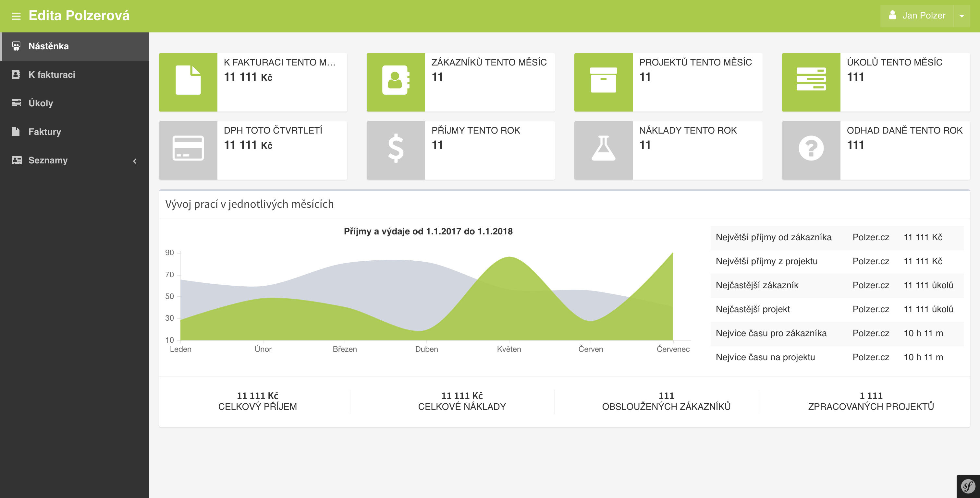Click the document icon on K fakturaci tile
Image resolution: width=980 pixels, height=498 pixels.
[x=188, y=81]
